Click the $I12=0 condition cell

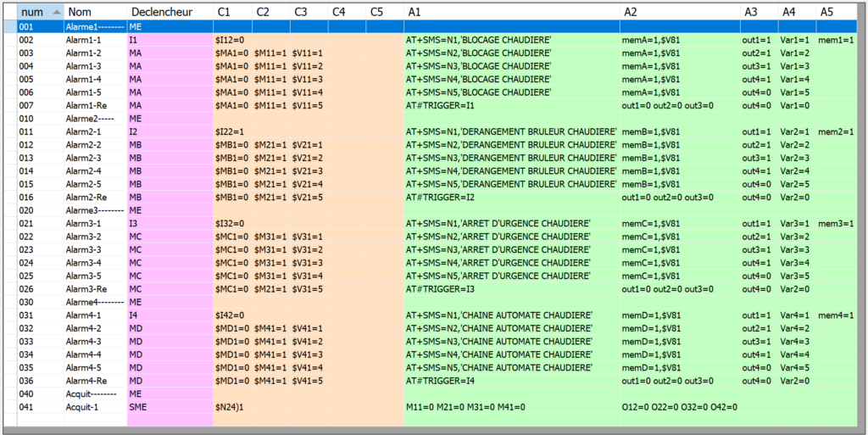tap(230, 40)
